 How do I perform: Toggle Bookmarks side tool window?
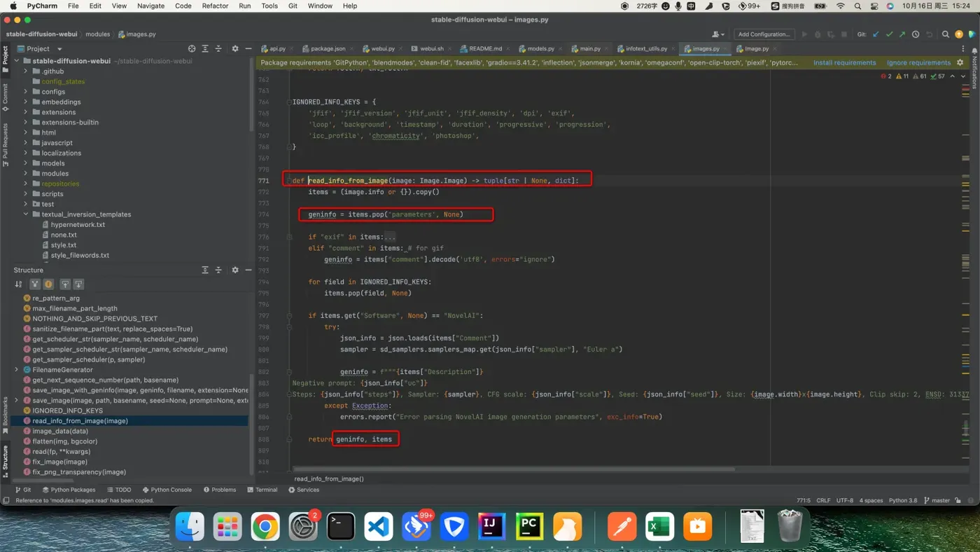(5, 417)
